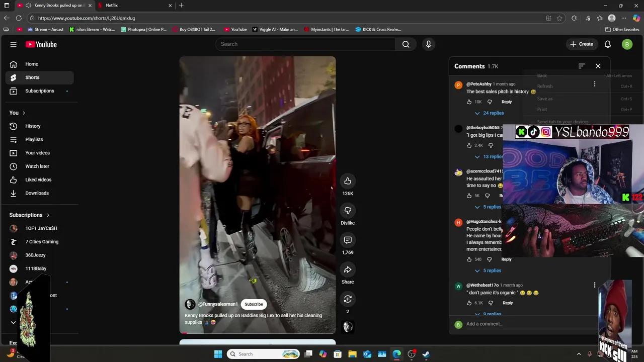Open a new browser tab
This screenshot has height=362, width=644.
coord(181,6)
